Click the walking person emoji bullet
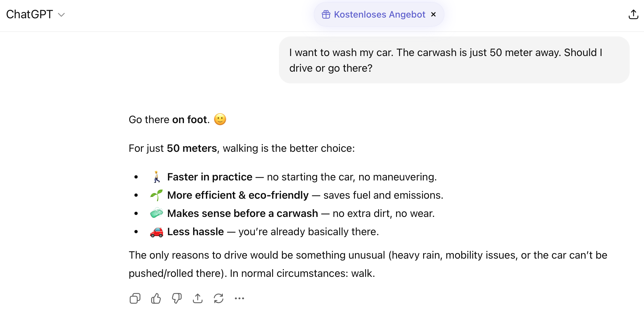 [x=157, y=177]
